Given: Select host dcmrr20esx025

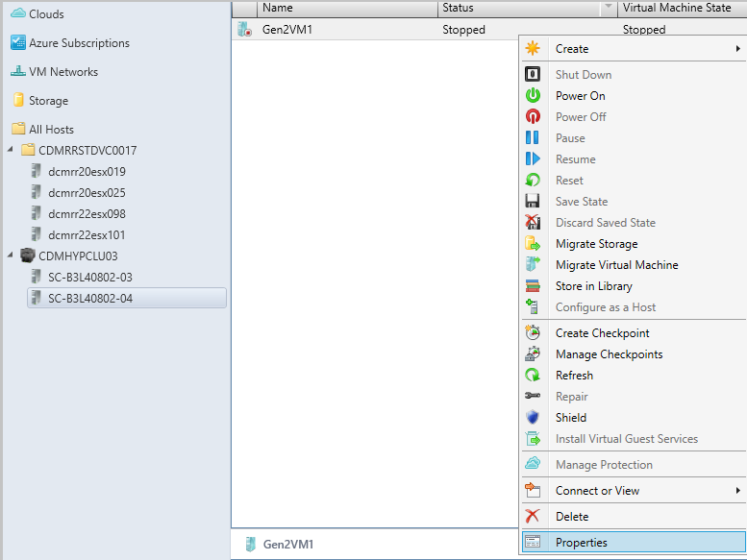Looking at the screenshot, I should click(87, 193).
